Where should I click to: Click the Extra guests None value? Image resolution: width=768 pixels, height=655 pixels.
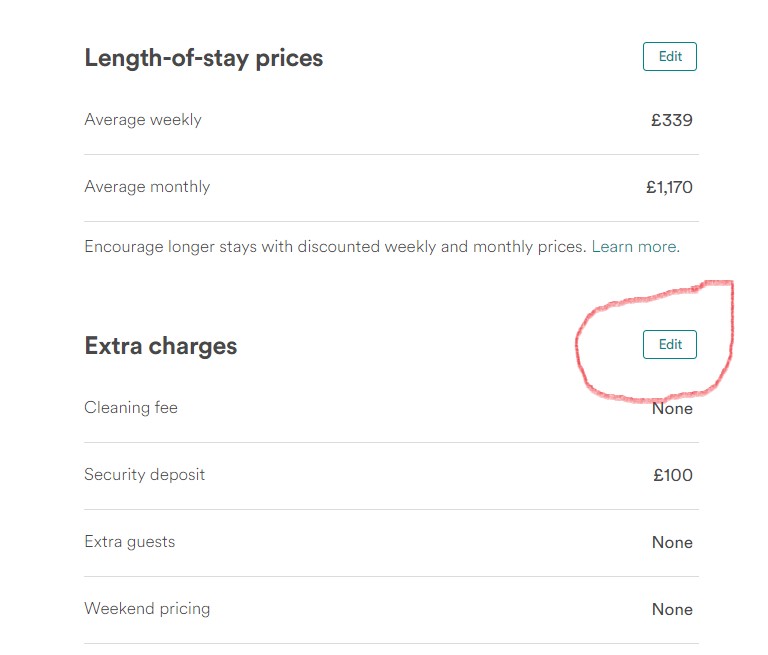[x=672, y=543]
